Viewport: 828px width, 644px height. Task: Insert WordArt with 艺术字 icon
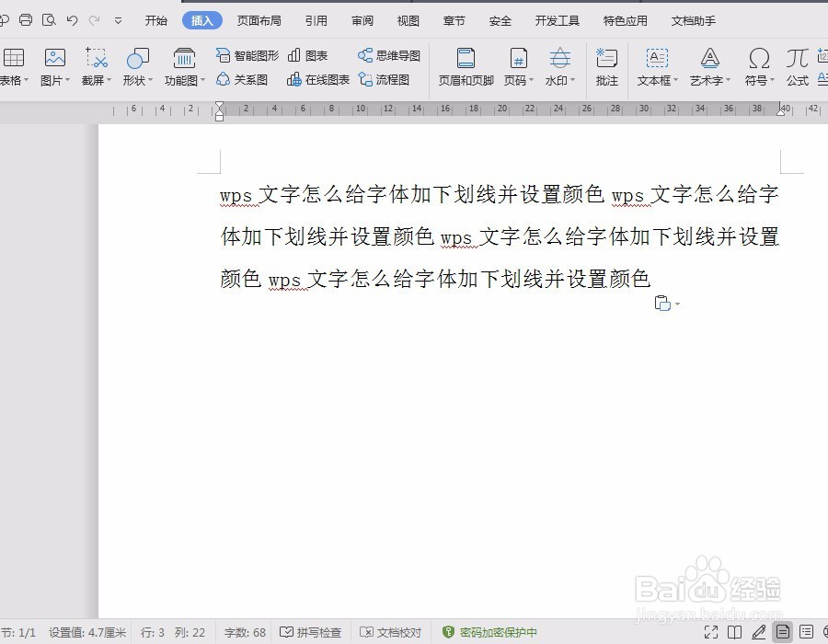pos(709,58)
